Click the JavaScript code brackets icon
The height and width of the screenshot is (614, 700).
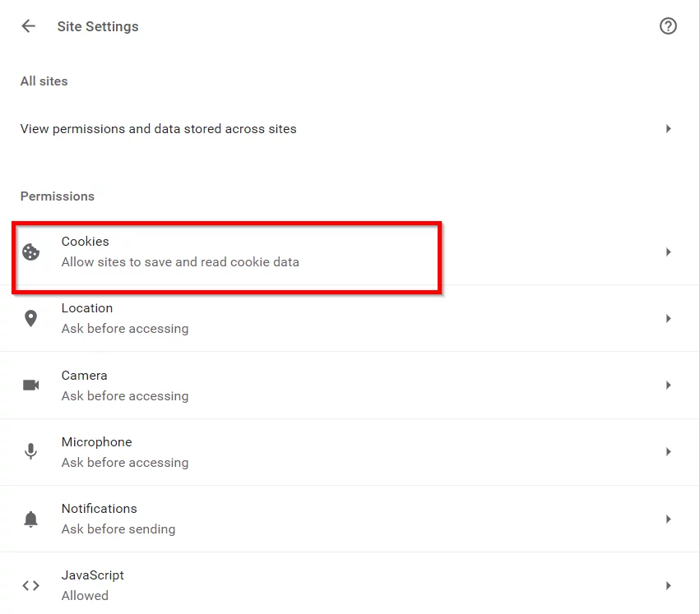(x=30, y=585)
